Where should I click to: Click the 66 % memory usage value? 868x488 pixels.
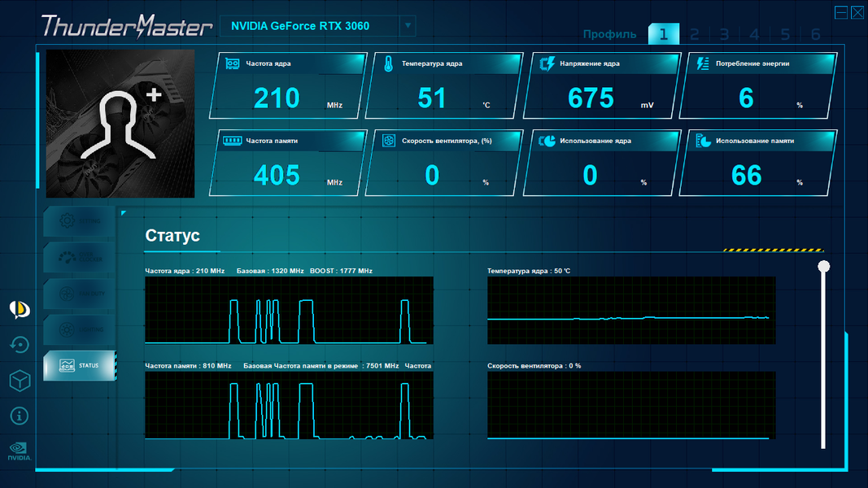(746, 176)
